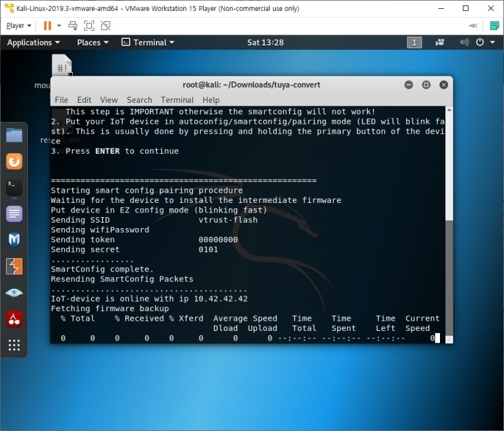Click the terminal scrollbar thumb
This screenshot has width=504, height=431.
[449, 278]
